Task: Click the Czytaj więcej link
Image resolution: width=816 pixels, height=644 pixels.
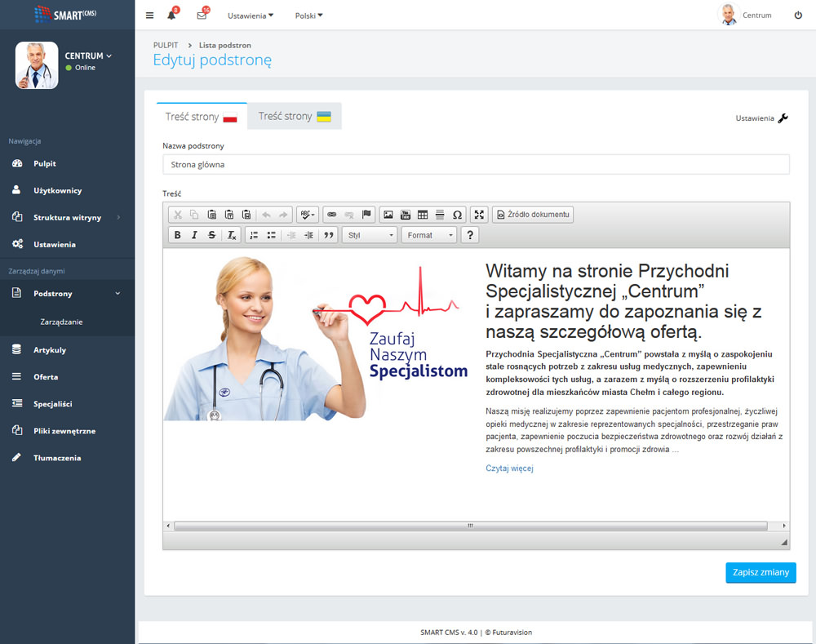Action: point(509,469)
